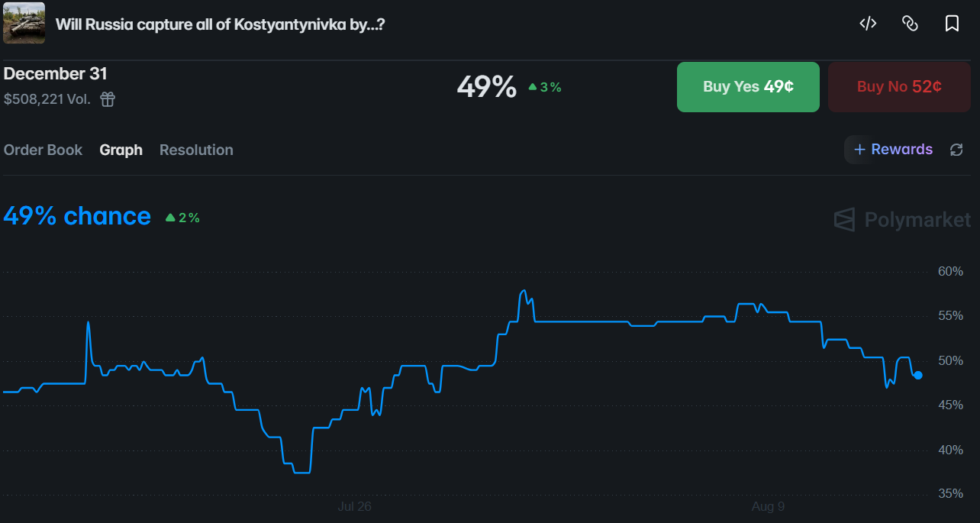Buy Yes at 49¢

pyautogui.click(x=748, y=87)
